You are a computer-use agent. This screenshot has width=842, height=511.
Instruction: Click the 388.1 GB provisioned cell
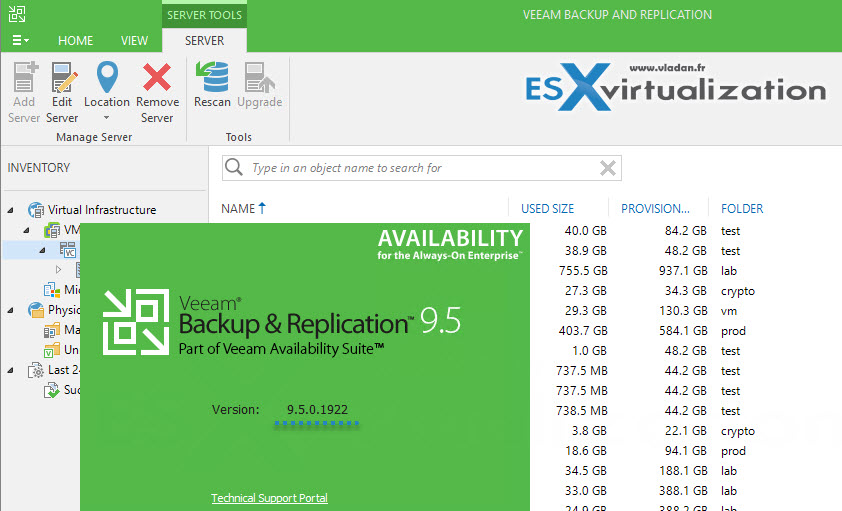click(x=683, y=491)
